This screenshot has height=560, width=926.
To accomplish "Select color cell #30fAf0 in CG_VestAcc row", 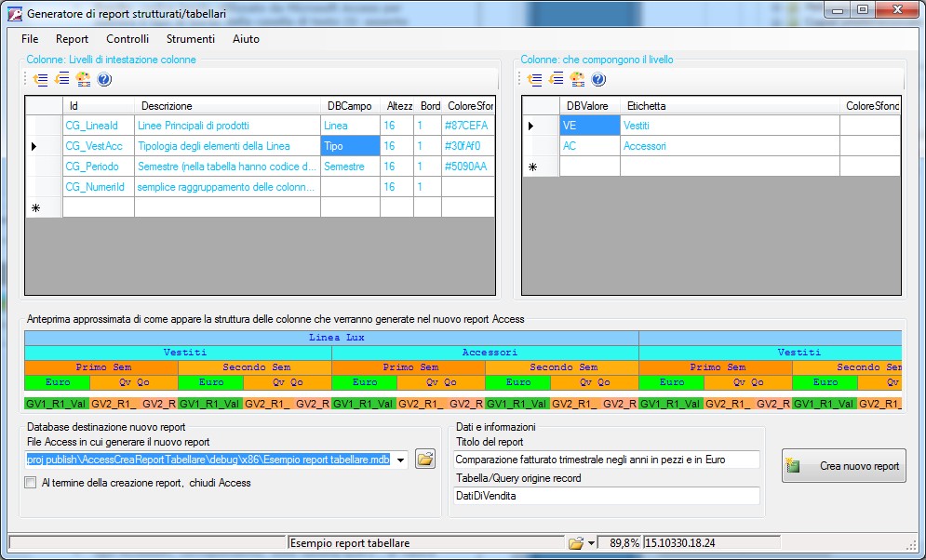I will pyautogui.click(x=468, y=146).
